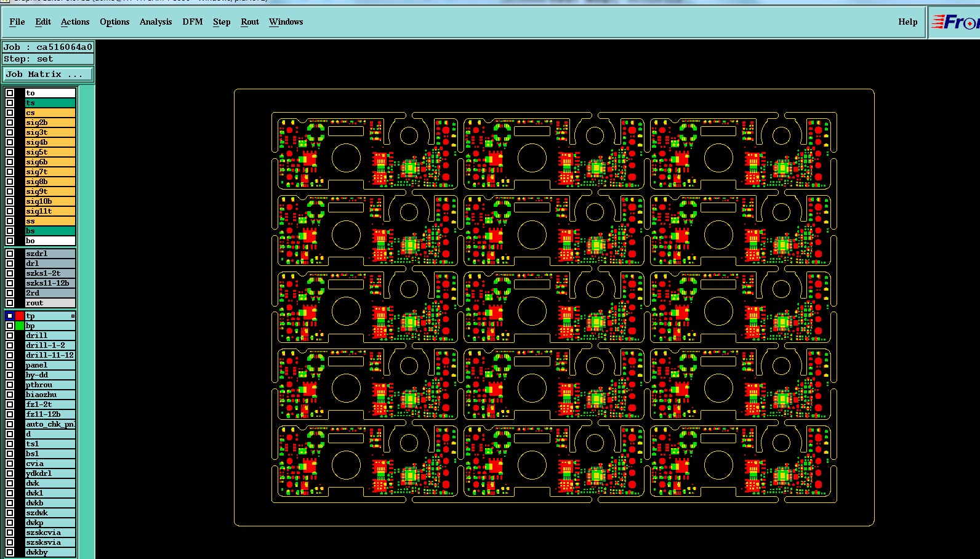The image size is (980, 559).
Task: Click the Job ca516064a0 label
Action: point(48,47)
